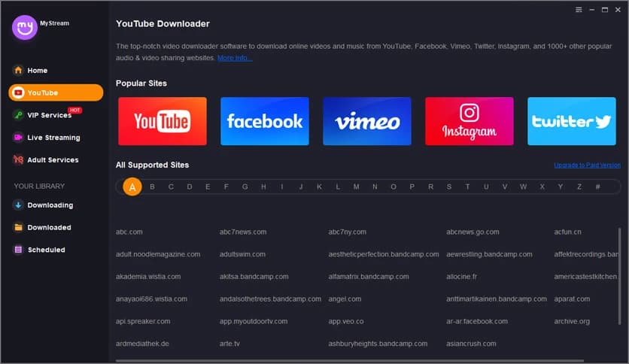Click the vertical scrollbar of the sites list

tap(619, 276)
